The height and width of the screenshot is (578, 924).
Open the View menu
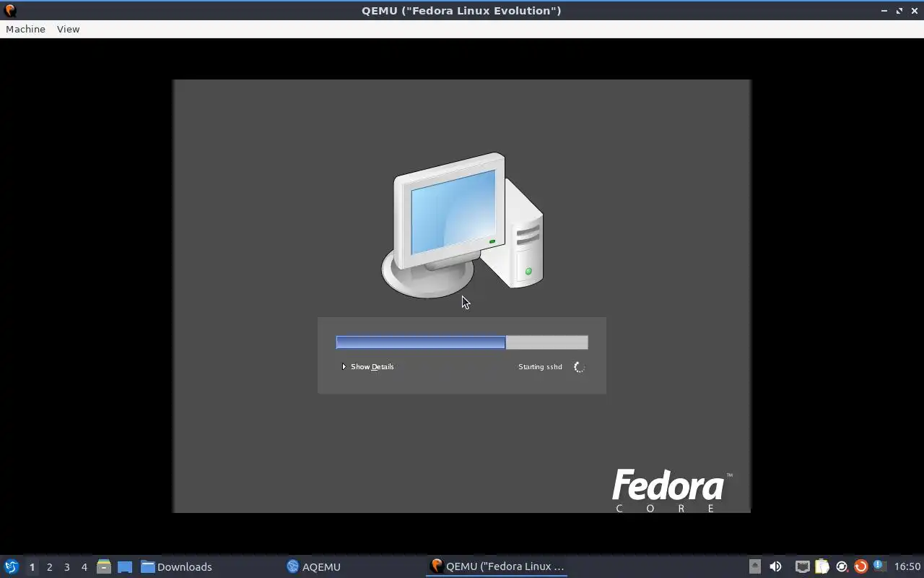point(68,29)
